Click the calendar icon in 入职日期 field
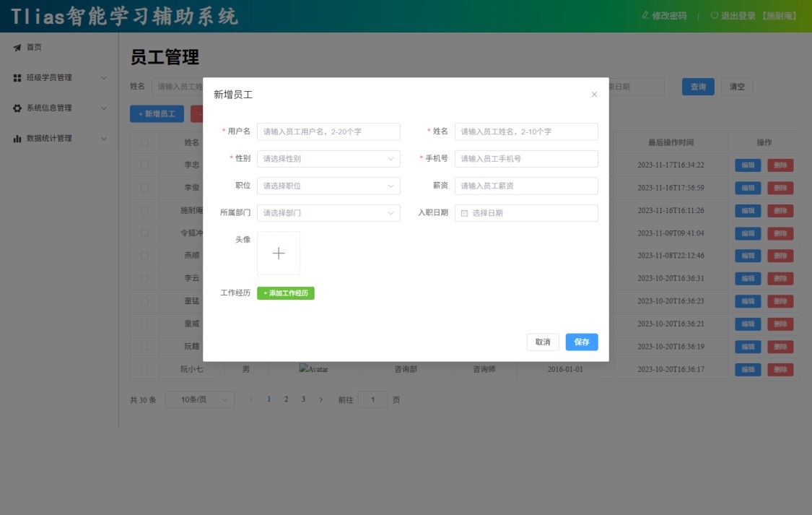This screenshot has width=812, height=515. [x=464, y=213]
